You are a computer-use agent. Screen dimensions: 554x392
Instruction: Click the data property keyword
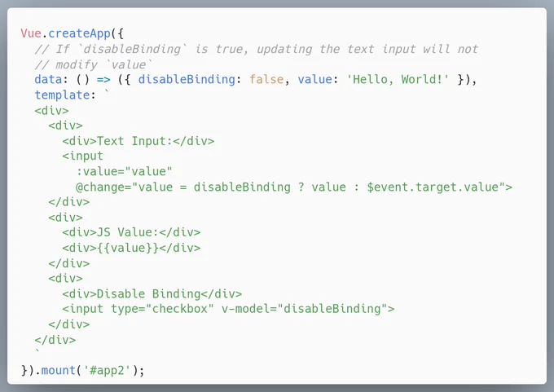(48, 80)
